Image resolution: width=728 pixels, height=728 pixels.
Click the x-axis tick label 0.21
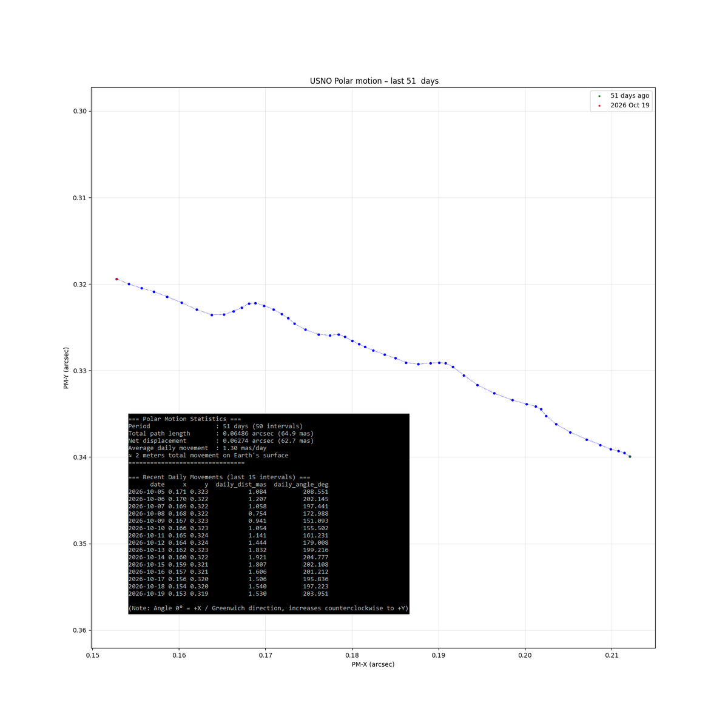pos(612,655)
